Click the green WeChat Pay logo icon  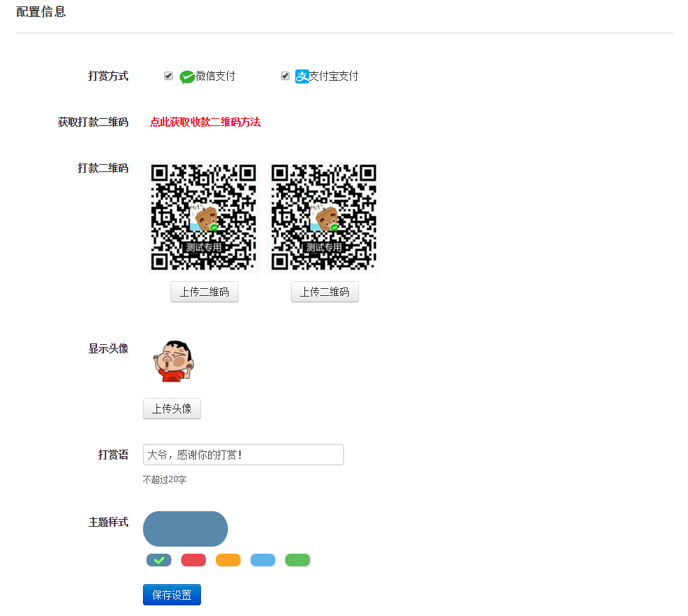(x=187, y=76)
